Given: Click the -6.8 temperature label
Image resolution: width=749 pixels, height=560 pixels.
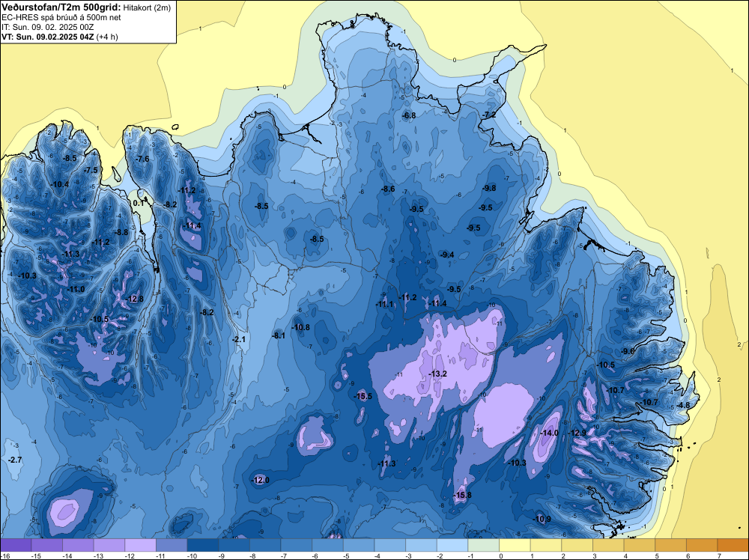Looking at the screenshot, I should tap(409, 115).
